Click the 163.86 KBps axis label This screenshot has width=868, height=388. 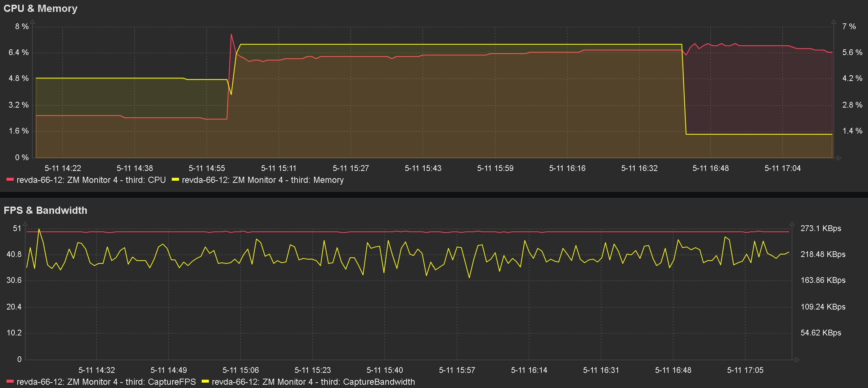(x=823, y=280)
